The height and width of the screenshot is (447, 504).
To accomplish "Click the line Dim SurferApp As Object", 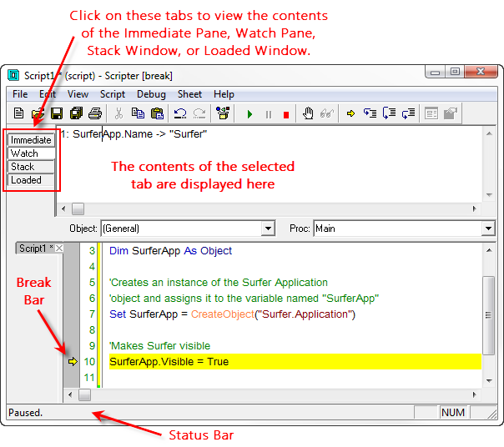I will pyautogui.click(x=170, y=251).
